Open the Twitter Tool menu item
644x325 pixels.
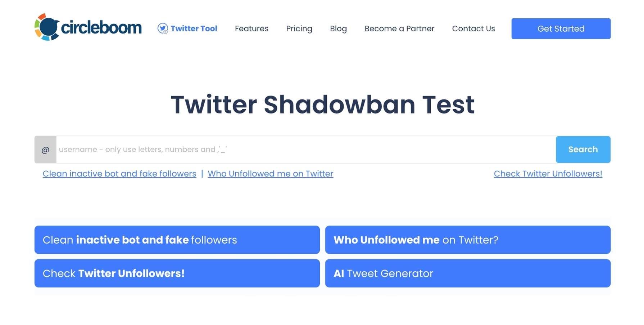coord(194,28)
